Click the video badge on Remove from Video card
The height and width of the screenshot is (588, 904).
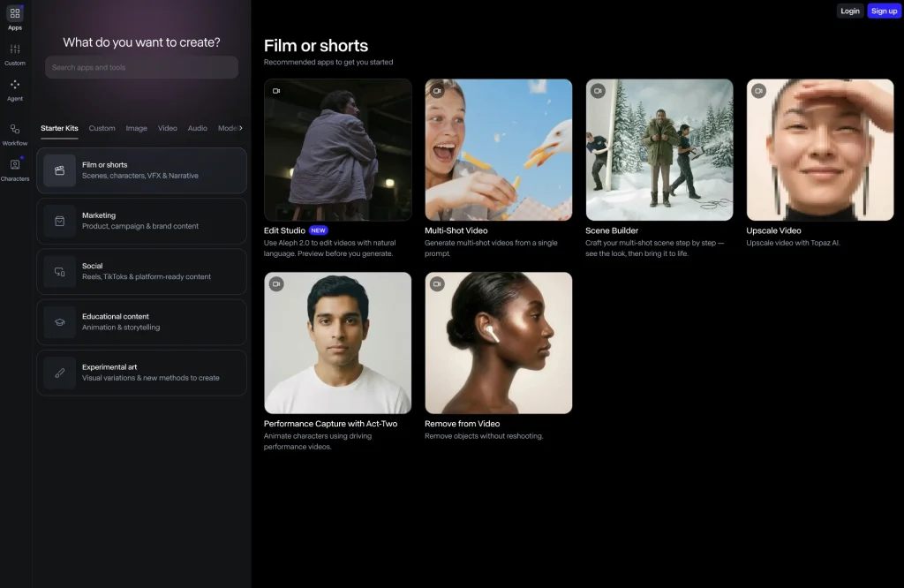point(438,284)
